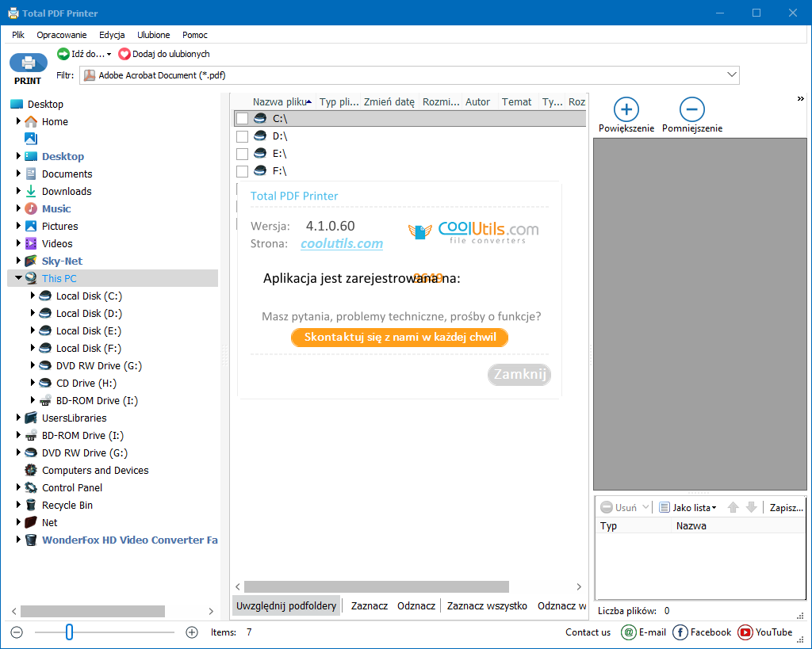Open the Opracowanie menu

click(62, 35)
